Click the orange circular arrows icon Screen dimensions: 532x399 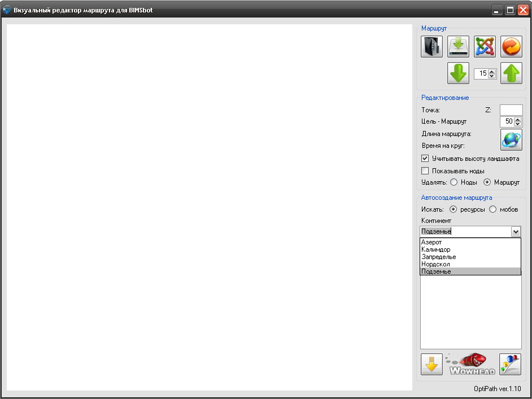[x=511, y=47]
